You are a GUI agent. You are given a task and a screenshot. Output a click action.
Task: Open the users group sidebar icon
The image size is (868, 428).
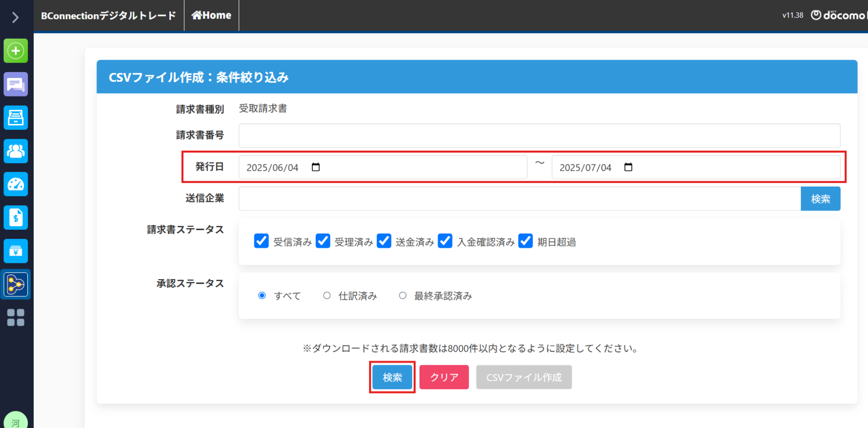pyautogui.click(x=16, y=151)
